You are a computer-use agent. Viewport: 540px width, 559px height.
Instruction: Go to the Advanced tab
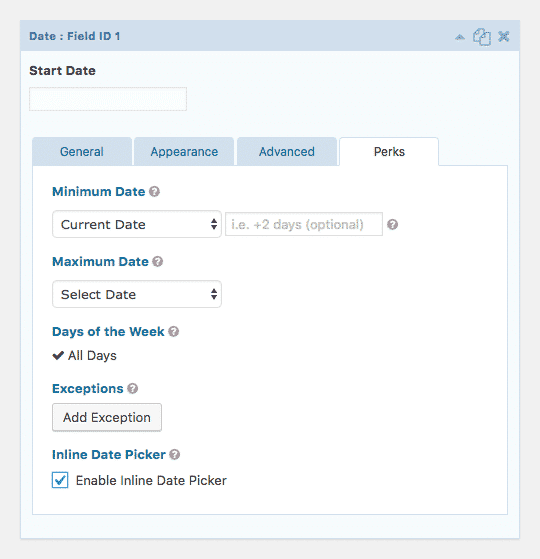pos(287,152)
